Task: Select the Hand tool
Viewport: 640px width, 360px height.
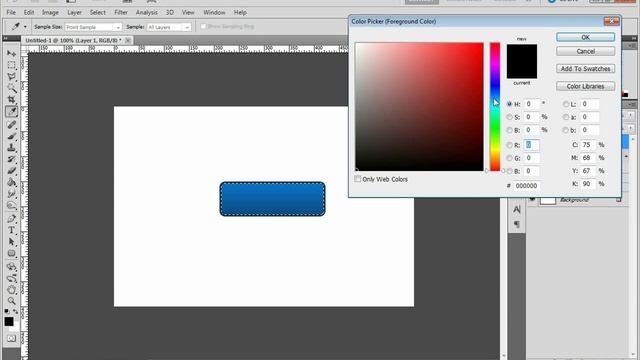Action: coord(11,289)
